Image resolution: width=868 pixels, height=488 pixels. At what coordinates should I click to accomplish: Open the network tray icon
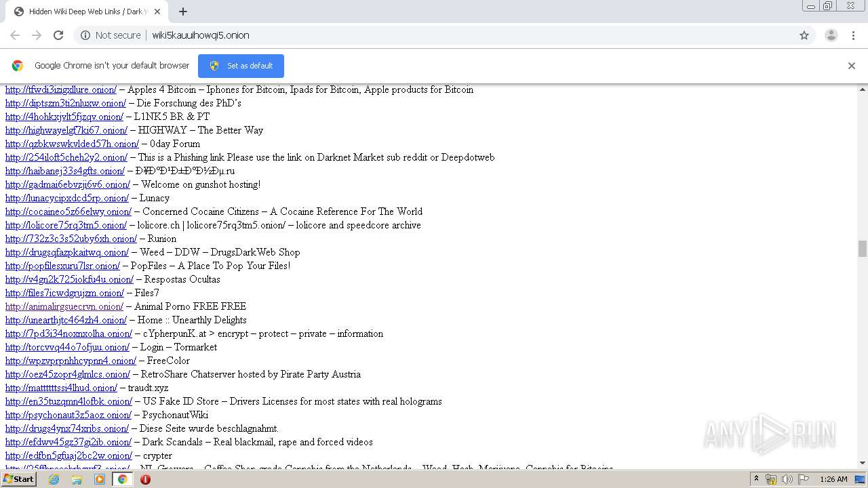click(x=771, y=479)
